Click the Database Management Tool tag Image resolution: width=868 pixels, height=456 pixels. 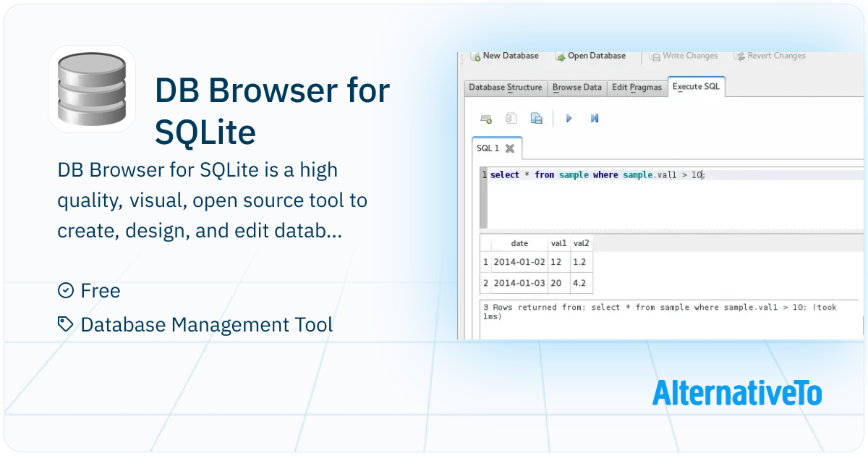click(x=207, y=325)
